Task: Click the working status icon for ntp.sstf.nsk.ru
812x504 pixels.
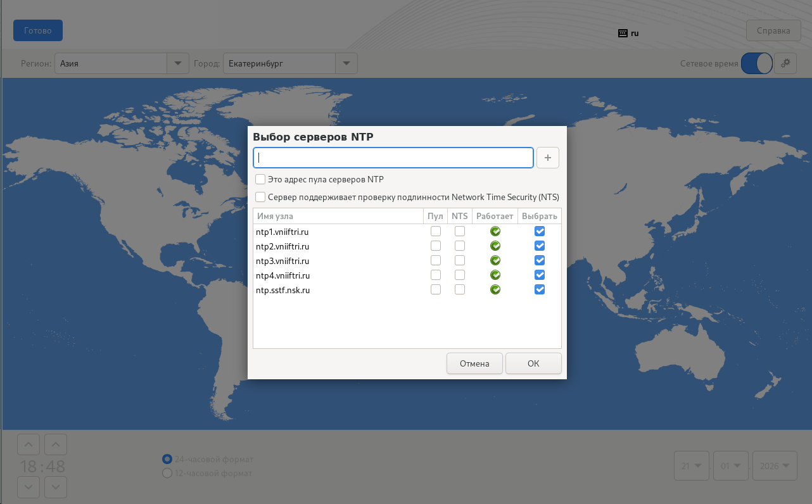Action: point(495,289)
